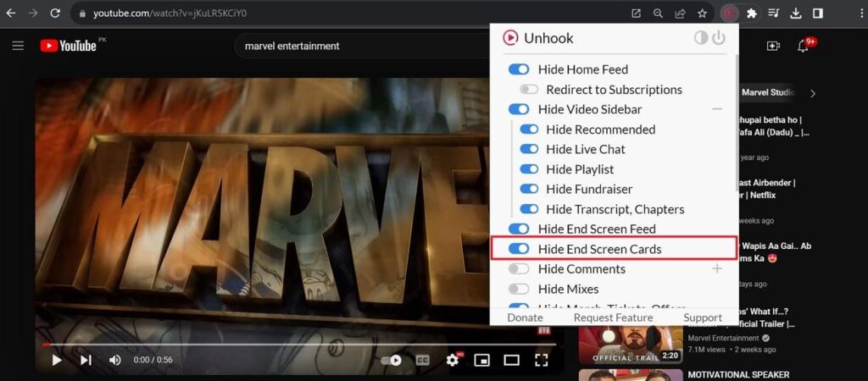Mute the video volume
This screenshot has height=381, width=868.
[x=114, y=361]
